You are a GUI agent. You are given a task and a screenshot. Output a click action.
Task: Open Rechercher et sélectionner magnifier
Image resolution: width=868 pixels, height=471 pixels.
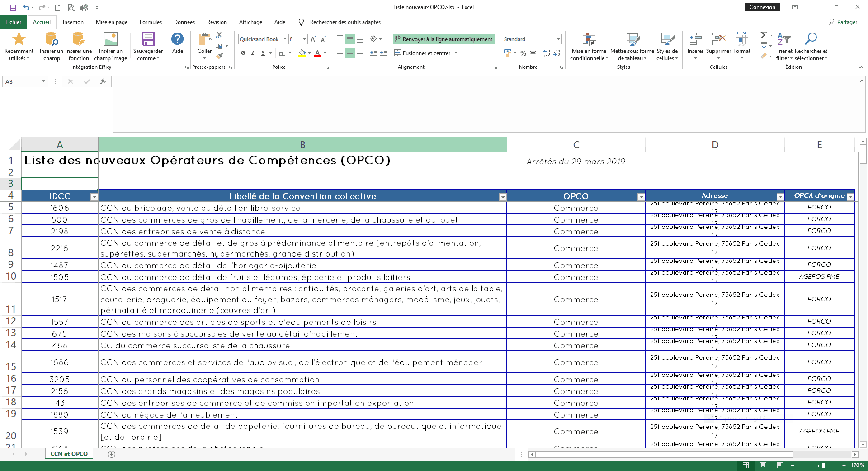pyautogui.click(x=811, y=47)
